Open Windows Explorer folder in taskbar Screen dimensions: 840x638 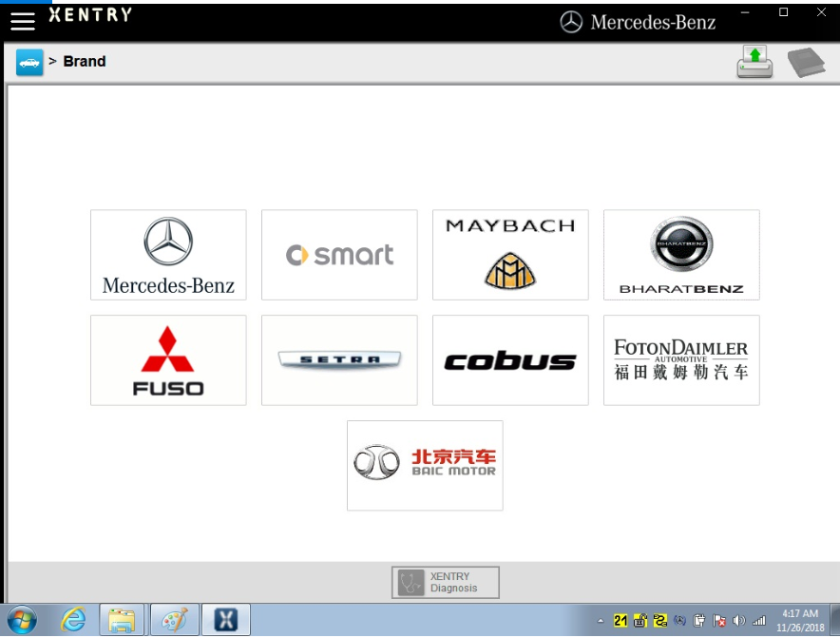point(122,620)
